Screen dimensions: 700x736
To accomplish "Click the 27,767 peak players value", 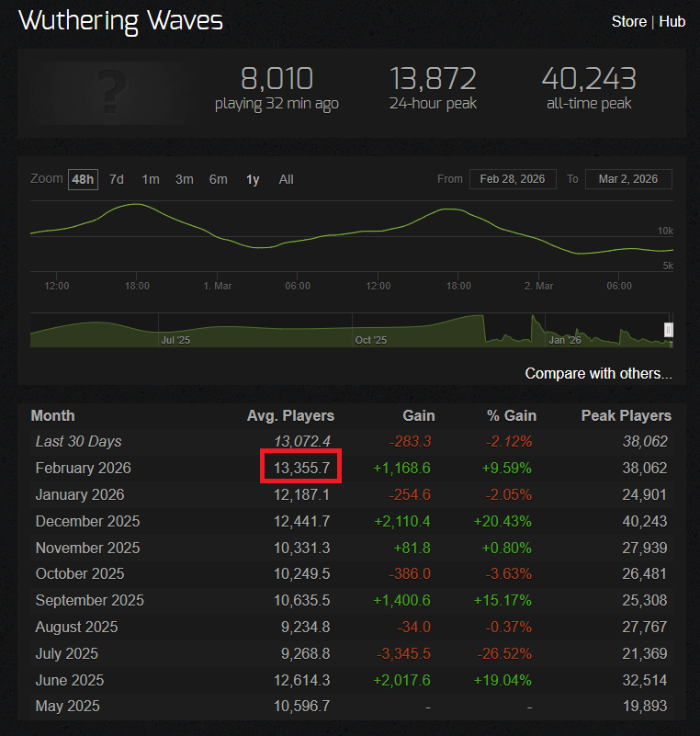I will tap(645, 627).
